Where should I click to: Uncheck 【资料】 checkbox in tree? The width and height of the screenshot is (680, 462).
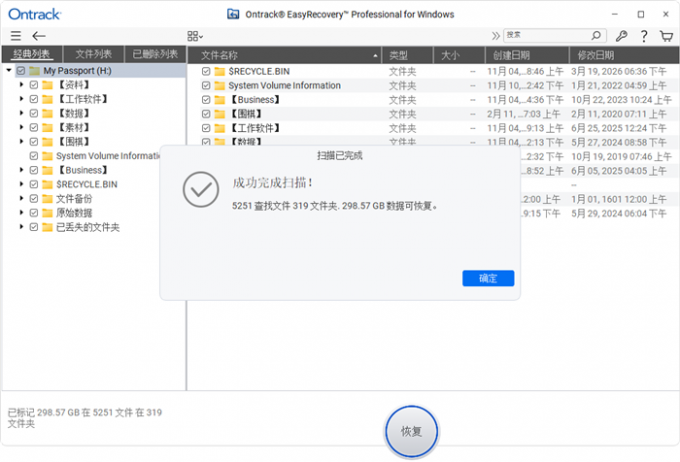pos(34,85)
